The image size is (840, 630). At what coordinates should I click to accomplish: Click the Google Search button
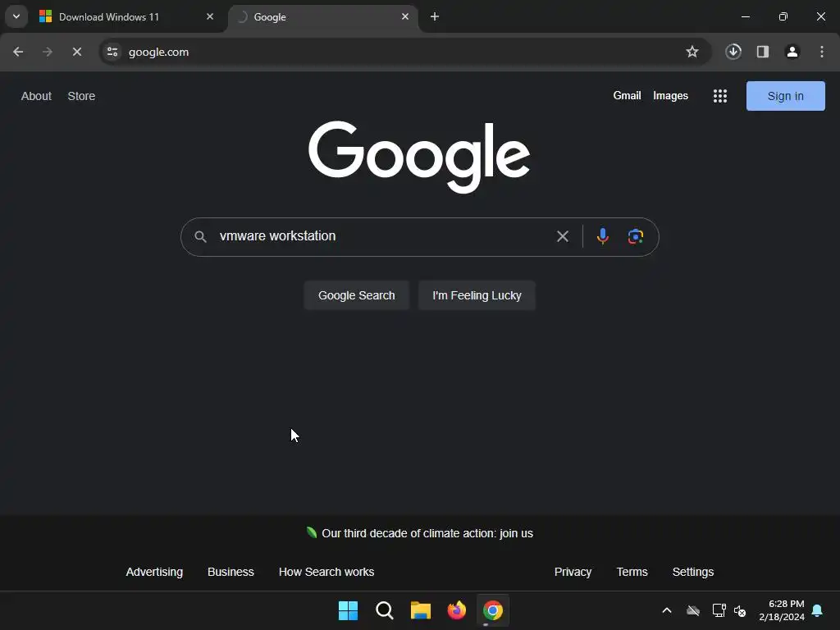point(356,295)
